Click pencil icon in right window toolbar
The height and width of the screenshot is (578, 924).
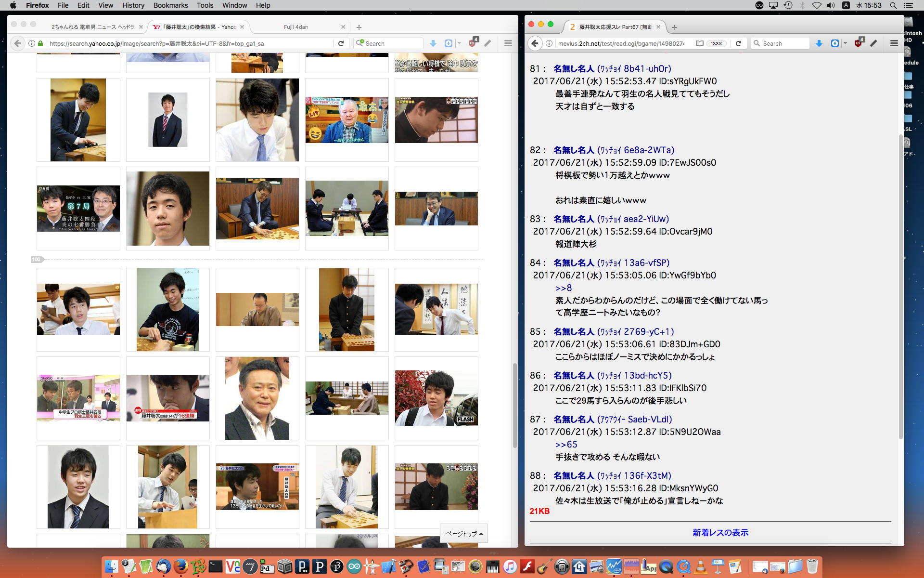click(874, 43)
